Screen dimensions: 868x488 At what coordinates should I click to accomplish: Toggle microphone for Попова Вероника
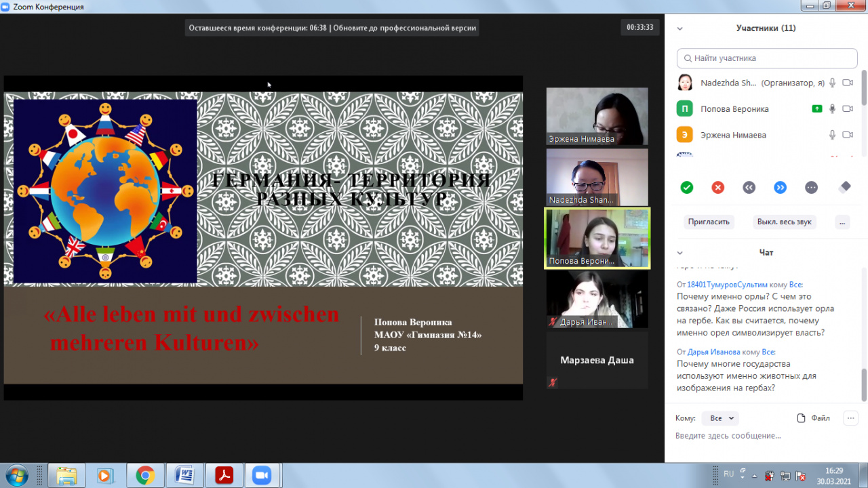pyautogui.click(x=832, y=109)
